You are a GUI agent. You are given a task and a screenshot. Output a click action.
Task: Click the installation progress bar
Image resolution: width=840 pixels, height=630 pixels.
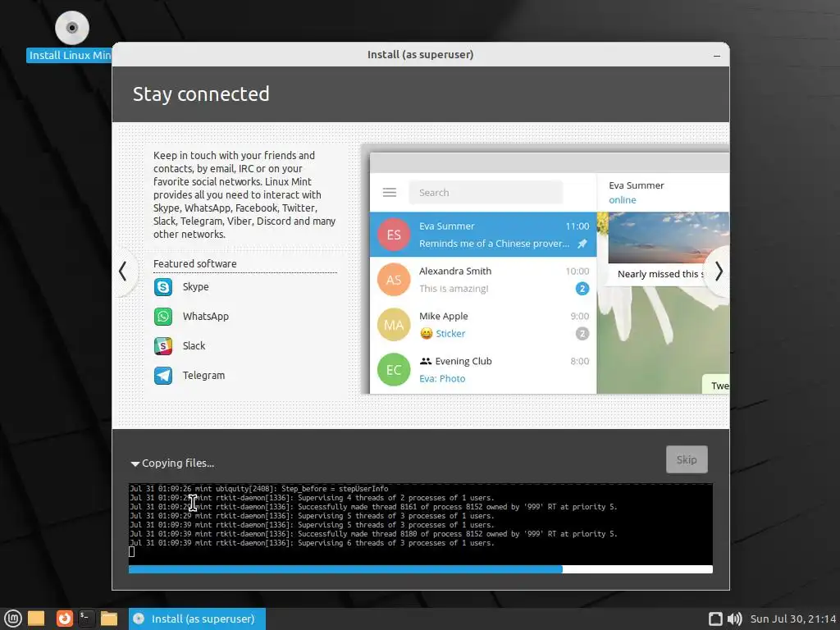pos(421,569)
